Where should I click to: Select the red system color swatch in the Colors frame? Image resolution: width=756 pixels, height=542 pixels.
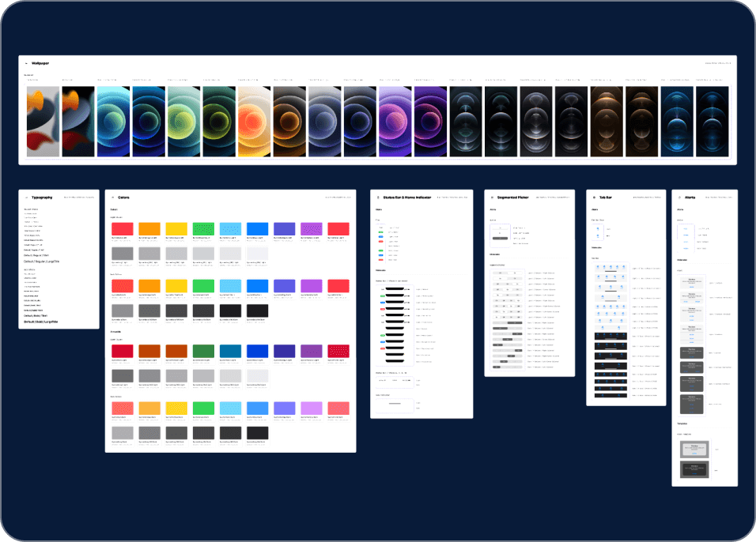pos(123,229)
